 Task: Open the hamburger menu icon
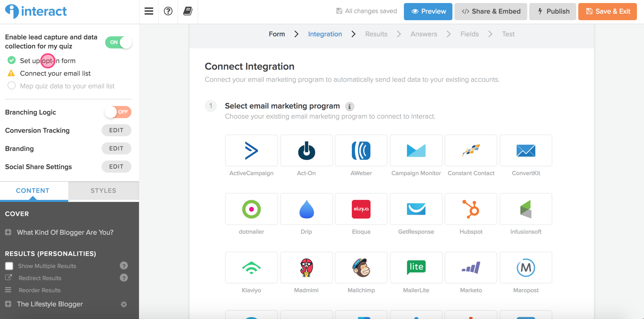149,11
